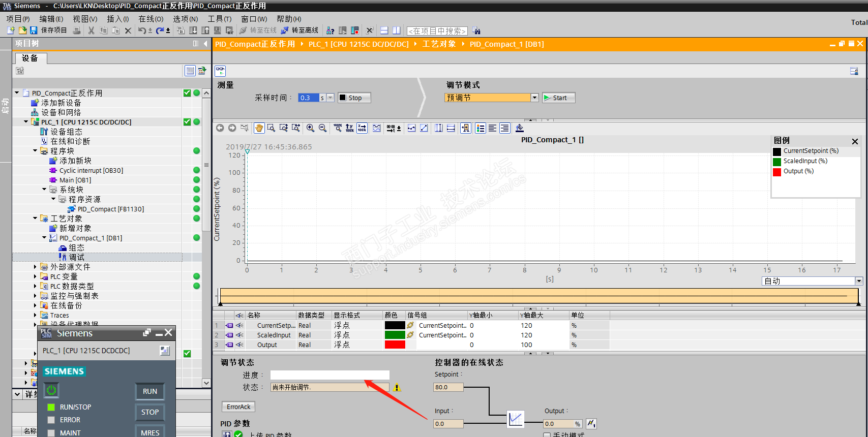This screenshot has height=437, width=868.
Task: Expand the PLC 变量 tree node
Action: pyautogui.click(x=35, y=276)
